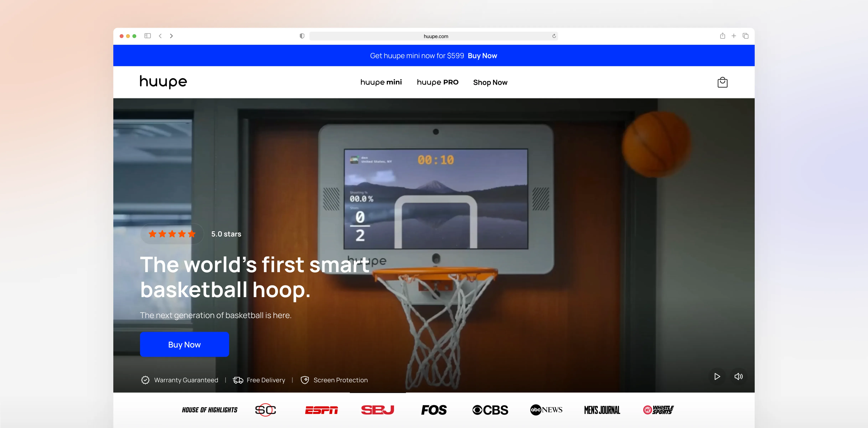Click the SBJ logo
Image resolution: width=868 pixels, height=428 pixels.
[377, 410]
